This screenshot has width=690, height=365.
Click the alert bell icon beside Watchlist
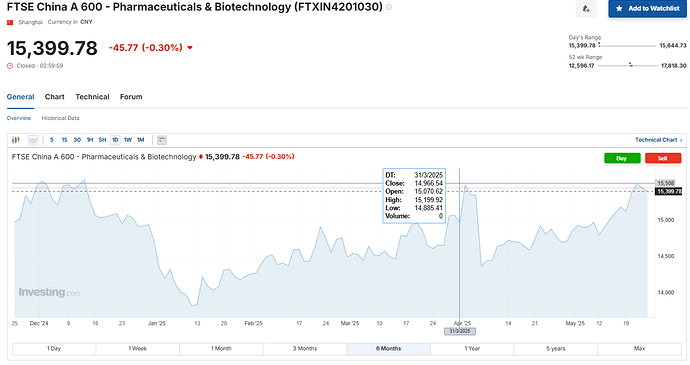tap(586, 9)
